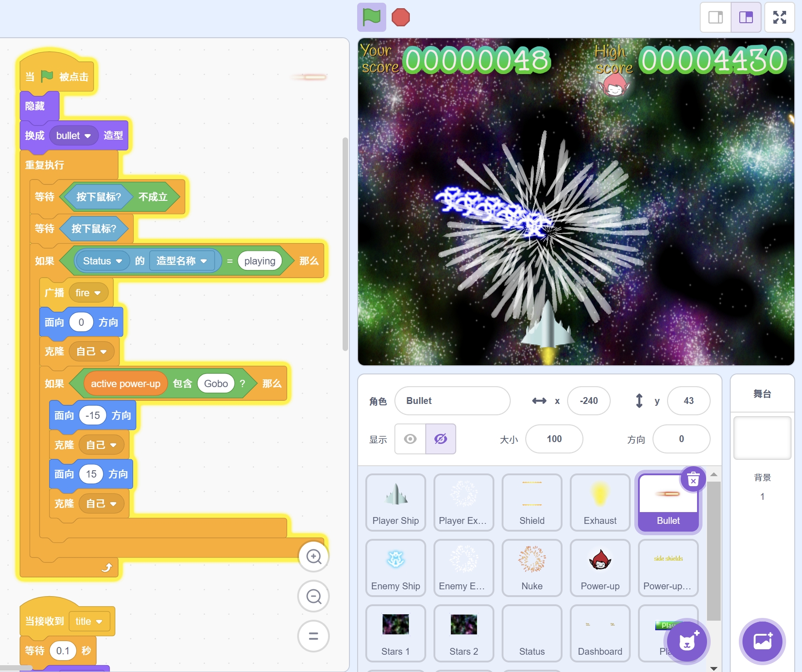Select the Enemy Ship sprite

pos(395,567)
